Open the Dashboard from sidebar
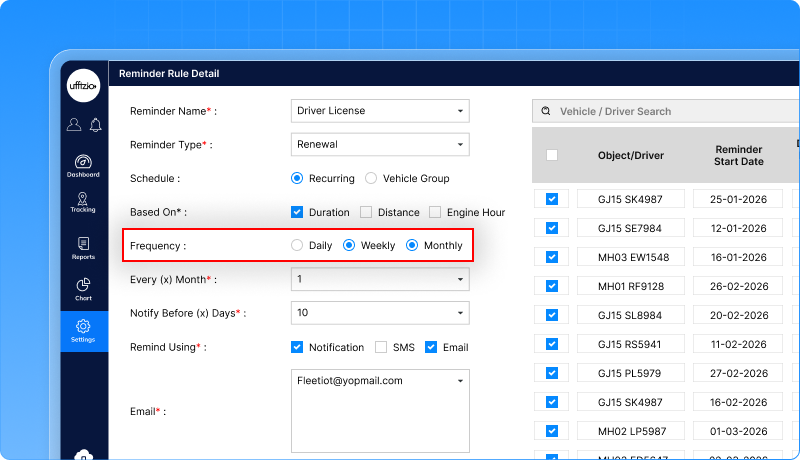Image resolution: width=800 pixels, height=460 pixels. click(x=83, y=165)
